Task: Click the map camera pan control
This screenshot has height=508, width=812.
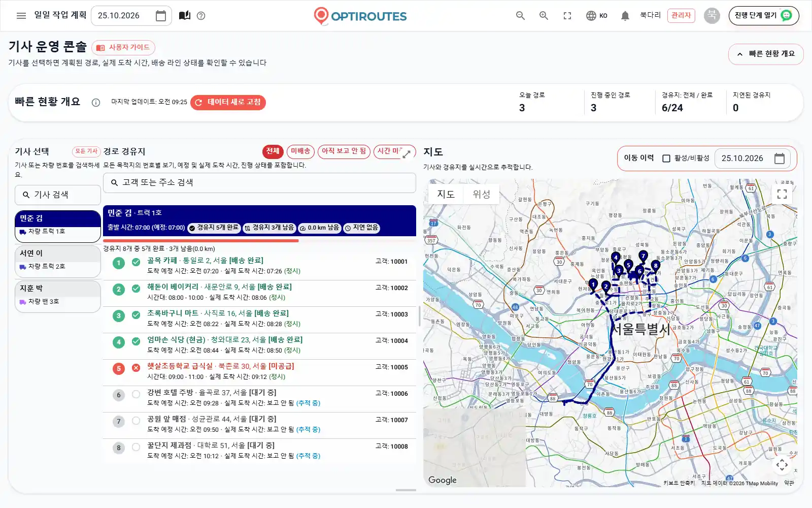Action: point(782,464)
